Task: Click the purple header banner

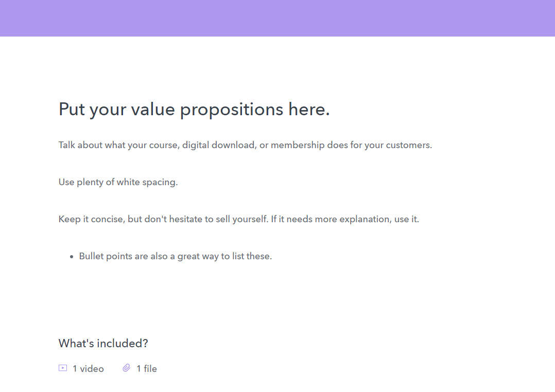Action: pos(277,18)
